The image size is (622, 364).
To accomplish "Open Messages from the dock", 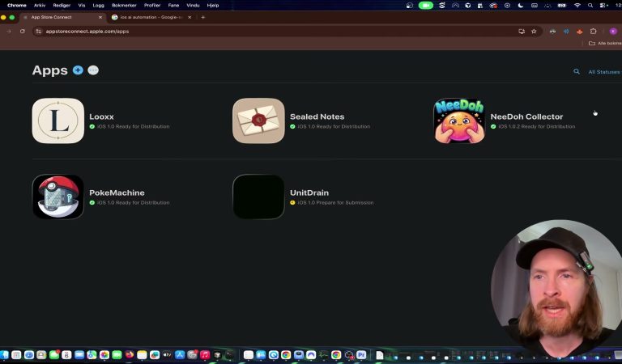I will pyautogui.click(x=54, y=355).
